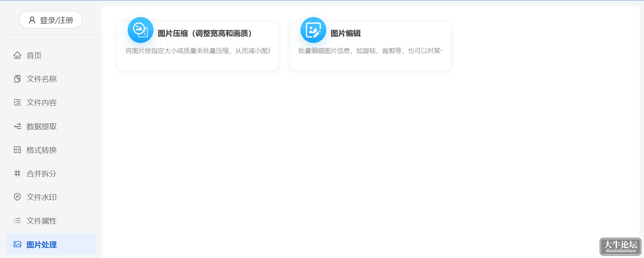Click the file name icon beside 文件名称
This screenshot has width=644, height=258.
17,79
